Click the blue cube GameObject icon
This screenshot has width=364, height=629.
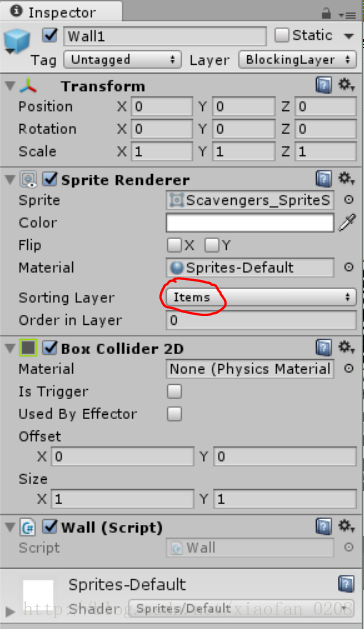pos(17,41)
